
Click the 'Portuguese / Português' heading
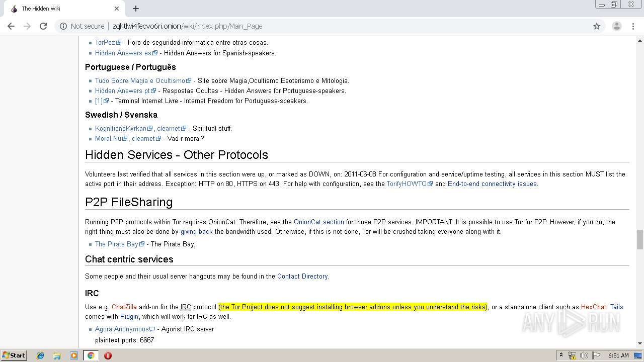coord(130,67)
